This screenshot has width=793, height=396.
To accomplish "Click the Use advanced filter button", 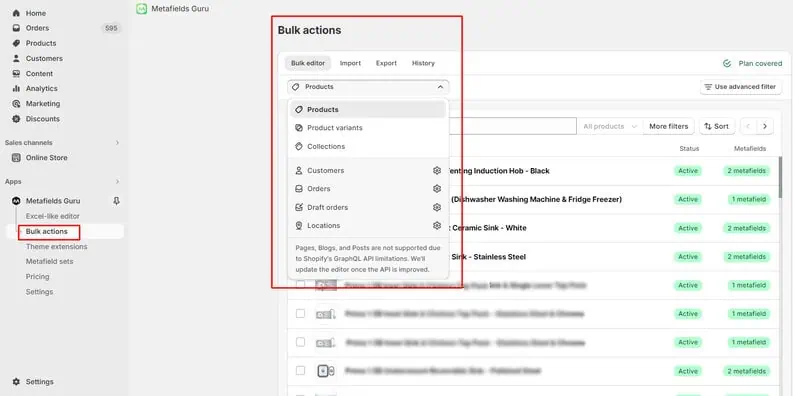I will coord(741,87).
